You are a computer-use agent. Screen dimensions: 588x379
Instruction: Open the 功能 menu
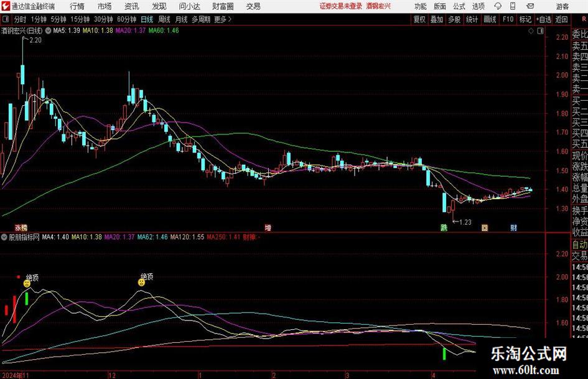click(421, 6)
